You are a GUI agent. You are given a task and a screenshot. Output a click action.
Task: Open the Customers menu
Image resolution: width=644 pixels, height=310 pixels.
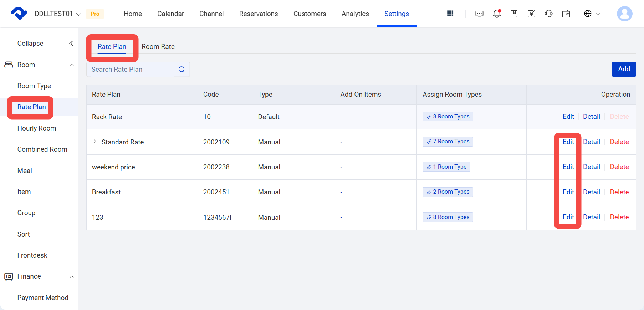(310, 14)
